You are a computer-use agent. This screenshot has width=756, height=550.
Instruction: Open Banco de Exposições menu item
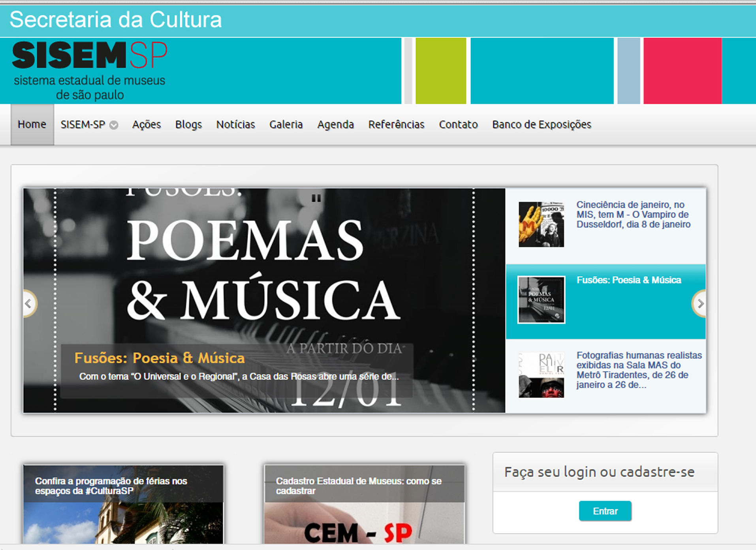coord(542,124)
